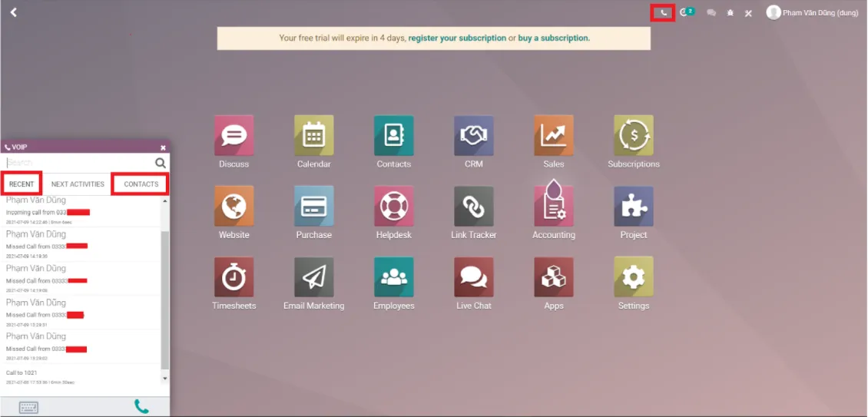Open the Calendar app
868x417 pixels.
314,135
